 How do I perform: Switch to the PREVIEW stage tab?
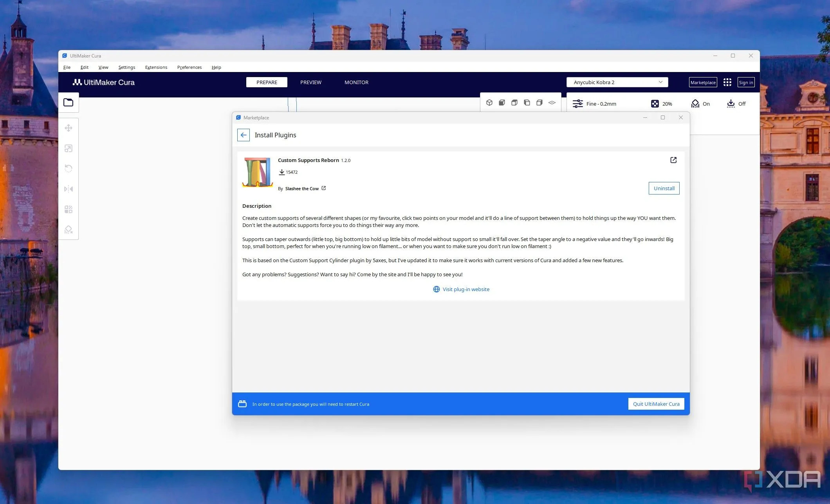[x=310, y=82]
